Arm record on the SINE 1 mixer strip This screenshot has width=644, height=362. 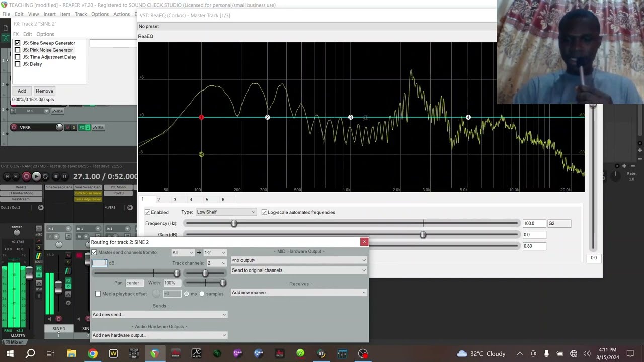58,319
